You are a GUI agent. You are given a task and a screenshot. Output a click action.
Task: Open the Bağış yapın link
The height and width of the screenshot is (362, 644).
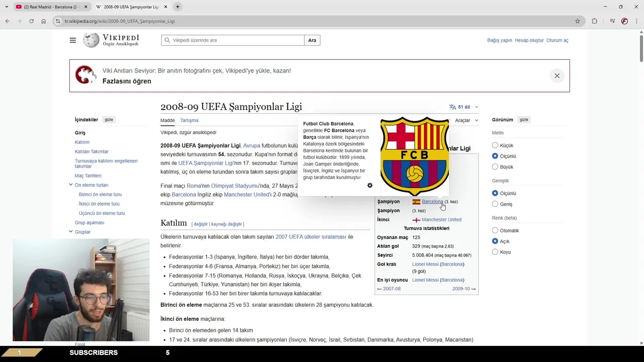(499, 40)
